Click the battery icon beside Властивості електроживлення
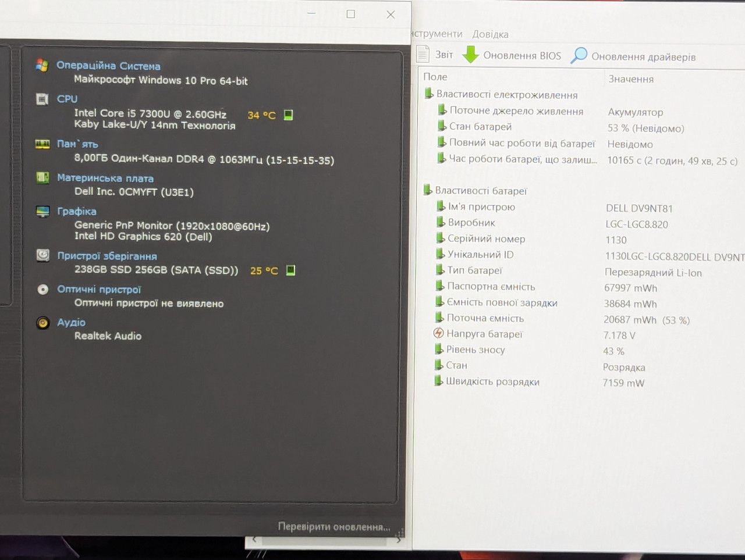 pyautogui.click(x=429, y=94)
